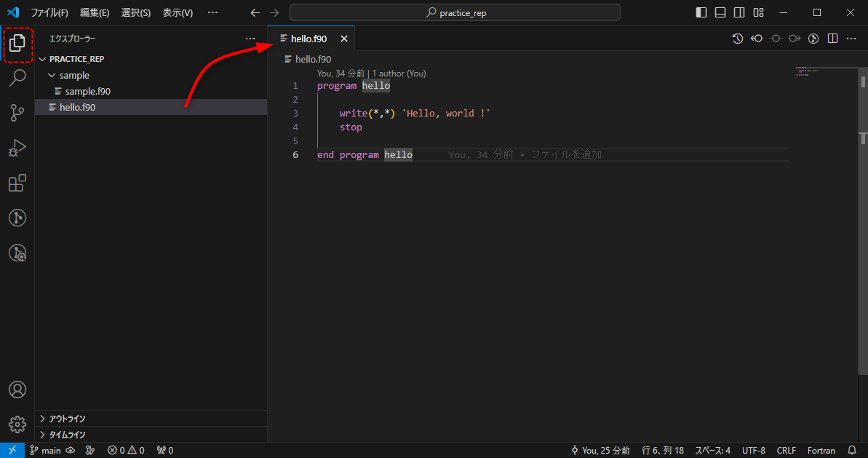Open sample.f90 in the explorer
The width and height of the screenshot is (868, 458).
pyautogui.click(x=151, y=91)
